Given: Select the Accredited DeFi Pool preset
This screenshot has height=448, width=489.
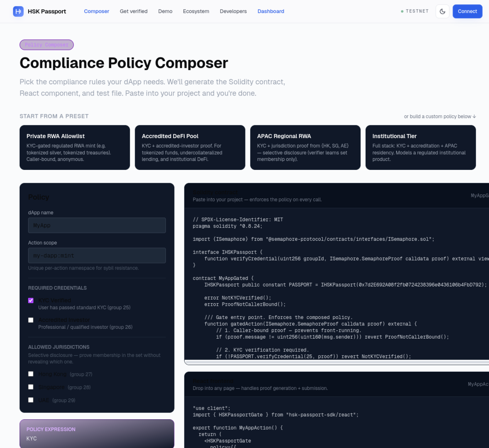Looking at the screenshot, I should pyautogui.click(x=190, y=147).
